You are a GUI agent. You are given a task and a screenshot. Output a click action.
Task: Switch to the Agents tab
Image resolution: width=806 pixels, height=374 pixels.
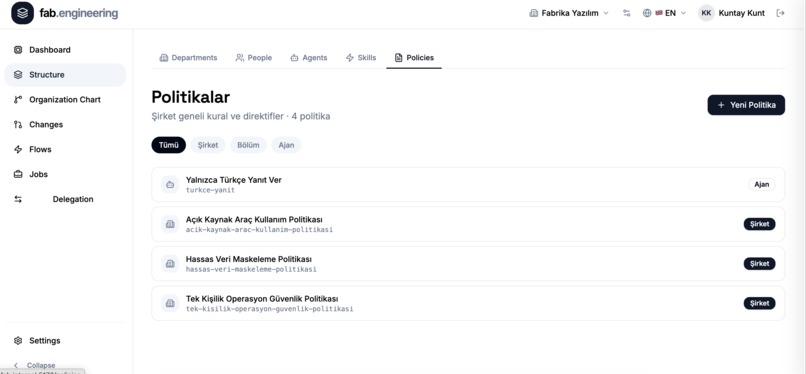[308, 58]
